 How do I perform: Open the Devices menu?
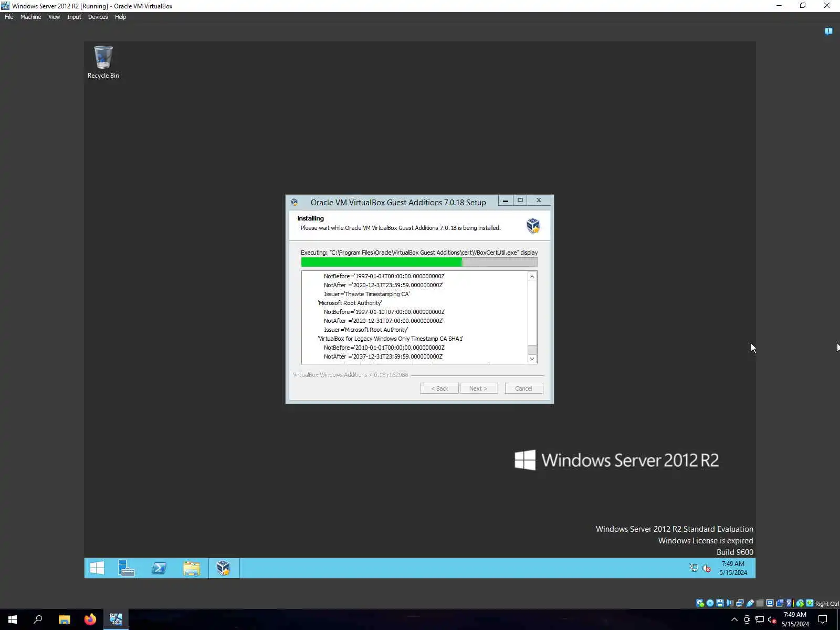[x=98, y=17]
